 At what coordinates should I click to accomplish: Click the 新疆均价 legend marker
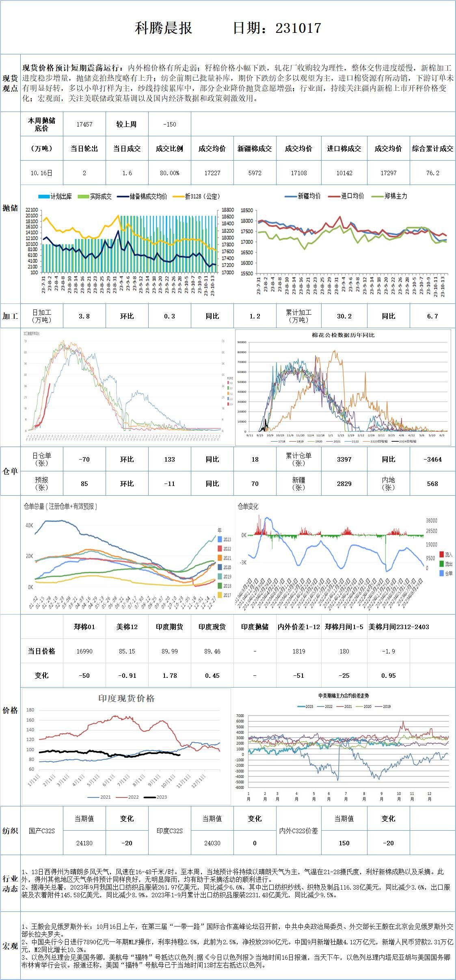(290, 196)
